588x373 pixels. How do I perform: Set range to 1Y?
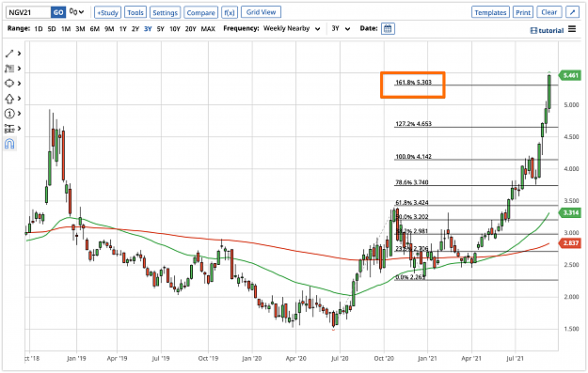[123, 29]
